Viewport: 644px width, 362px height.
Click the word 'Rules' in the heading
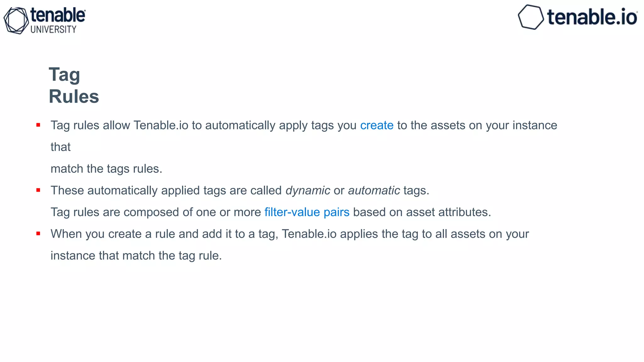(74, 96)
